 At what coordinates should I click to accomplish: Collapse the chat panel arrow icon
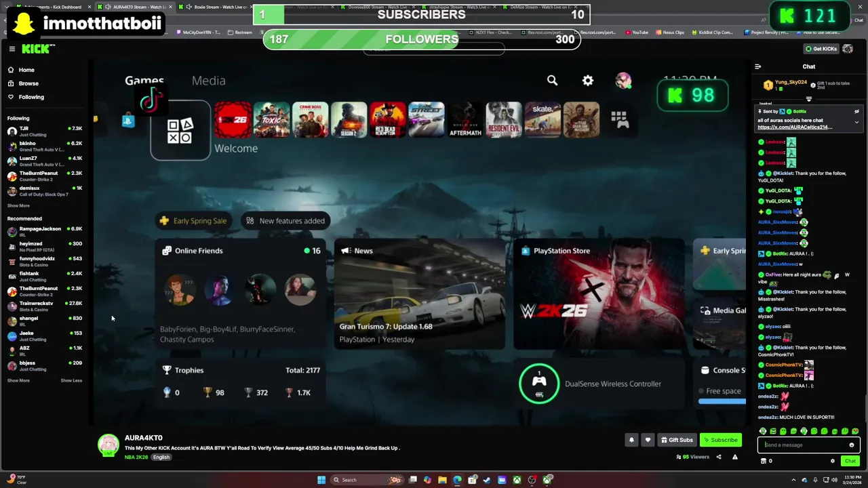(758, 66)
